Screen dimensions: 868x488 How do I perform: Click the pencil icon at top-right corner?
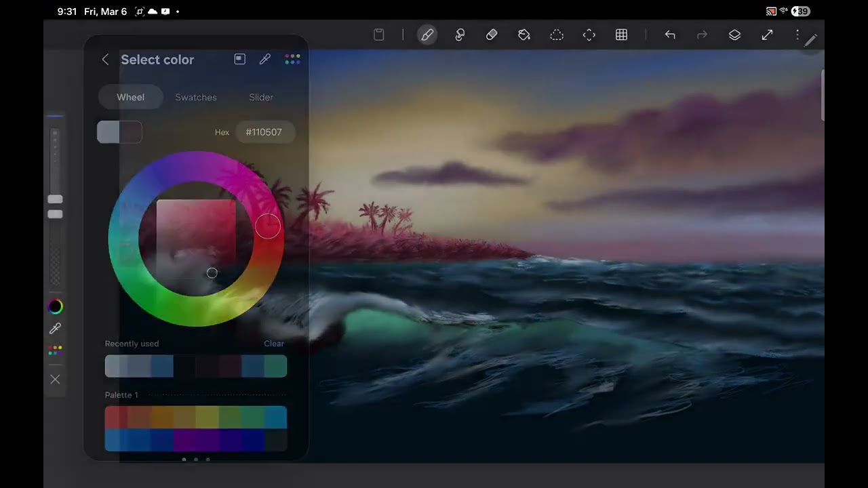coord(810,41)
